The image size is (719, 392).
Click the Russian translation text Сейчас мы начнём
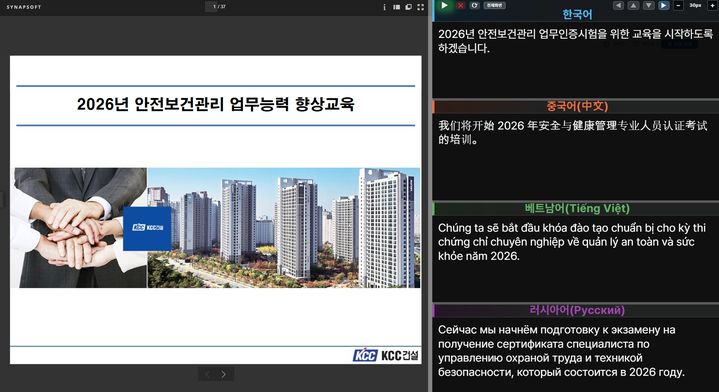[561, 351]
